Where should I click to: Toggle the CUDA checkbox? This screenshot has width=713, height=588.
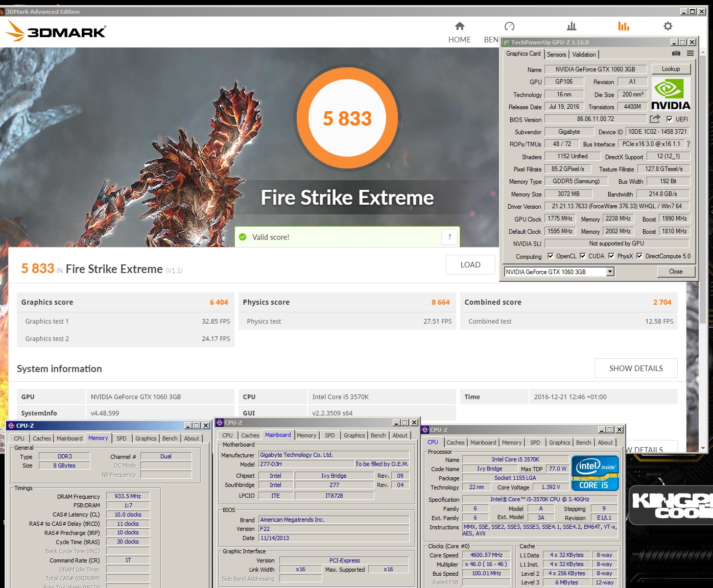point(583,256)
